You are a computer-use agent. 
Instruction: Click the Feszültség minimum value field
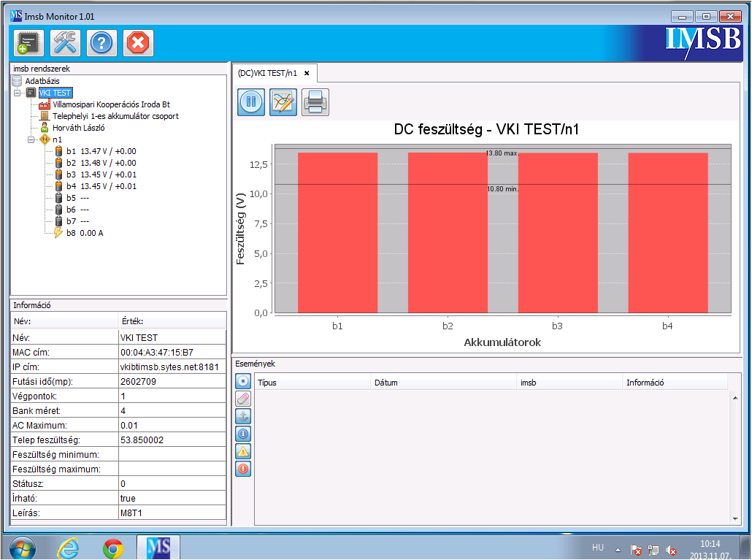point(172,455)
